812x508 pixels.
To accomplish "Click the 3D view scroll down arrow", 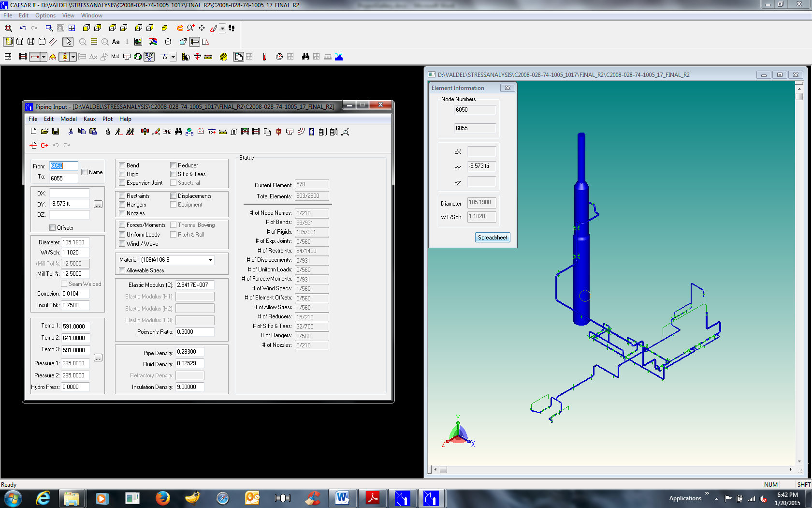I will point(799,462).
